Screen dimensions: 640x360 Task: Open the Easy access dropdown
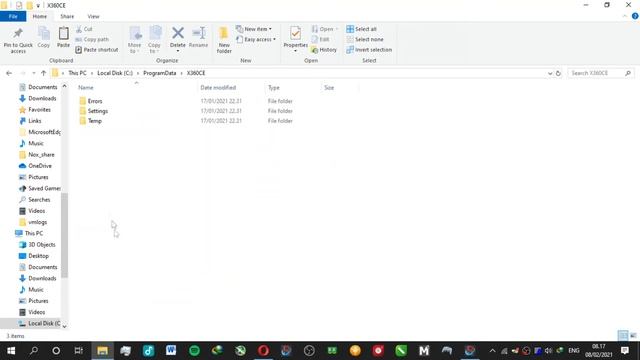256,40
